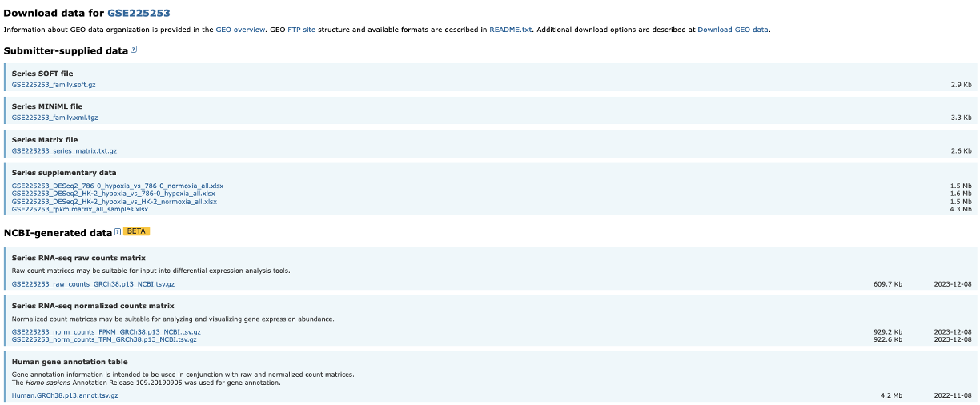This screenshot has height=405, width=980.
Task: Click the Series Matrix file heading
Action: tap(45, 139)
